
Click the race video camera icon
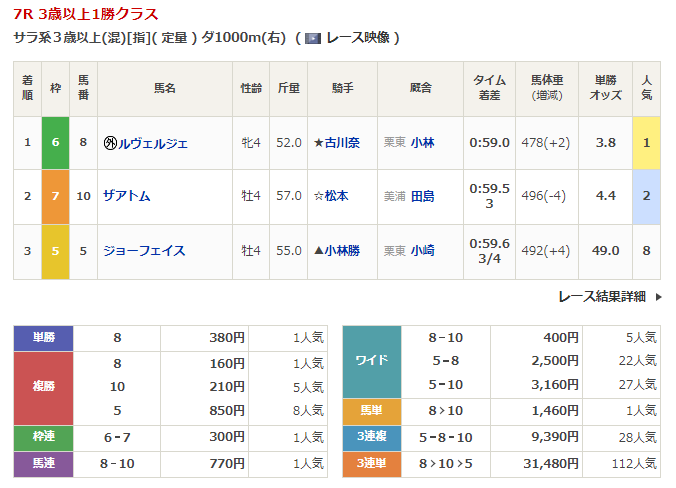click(313, 39)
